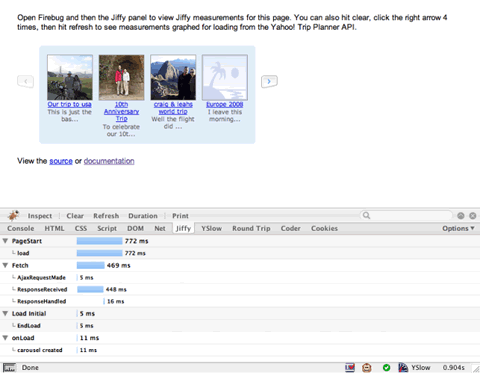This screenshot has width=480, height=391.
Task: Click the YSlow text in status bar
Action: pyautogui.click(x=421, y=368)
